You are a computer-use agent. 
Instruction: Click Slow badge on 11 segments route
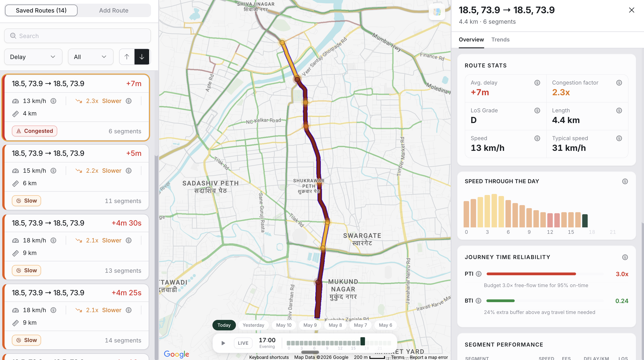pyautogui.click(x=26, y=201)
